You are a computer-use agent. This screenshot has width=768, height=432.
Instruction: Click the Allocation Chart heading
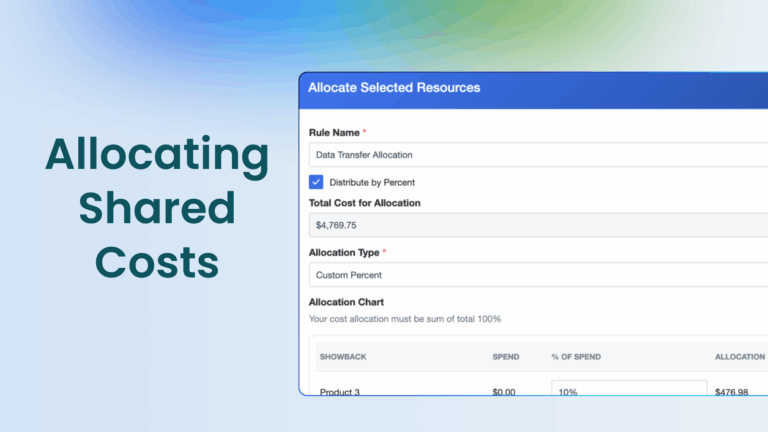point(346,301)
